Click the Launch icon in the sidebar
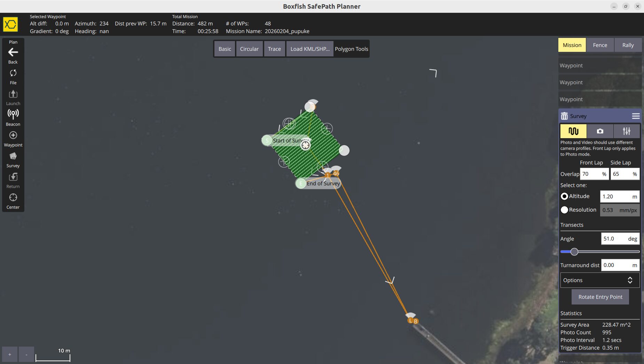Screen dimensions: 644x364 (x=13, y=94)
